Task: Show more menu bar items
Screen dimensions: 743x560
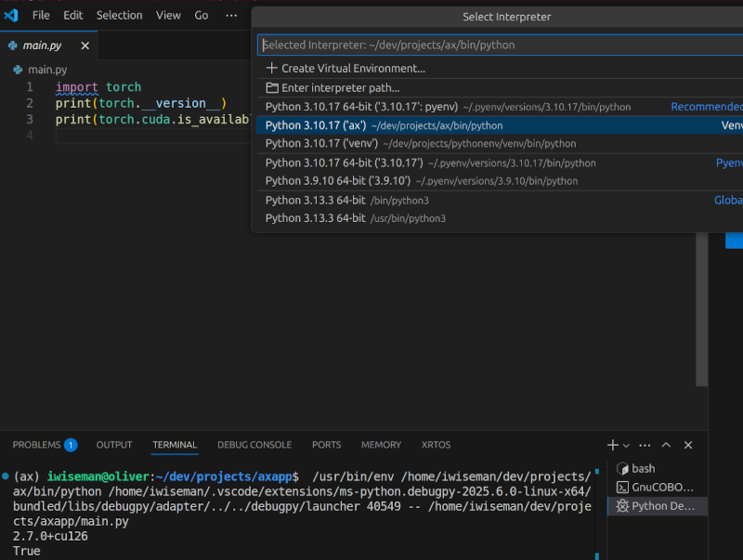Action: click(231, 16)
